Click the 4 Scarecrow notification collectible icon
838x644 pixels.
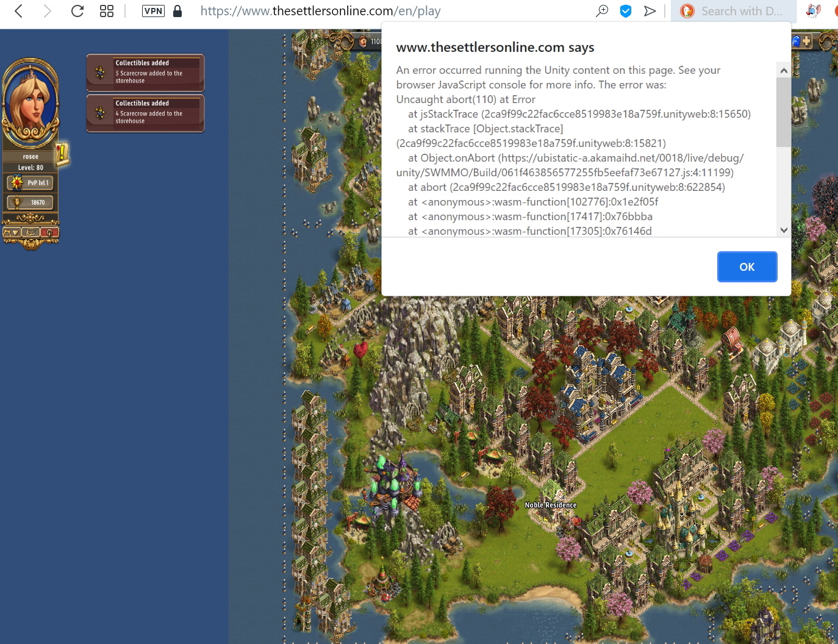[x=100, y=113]
